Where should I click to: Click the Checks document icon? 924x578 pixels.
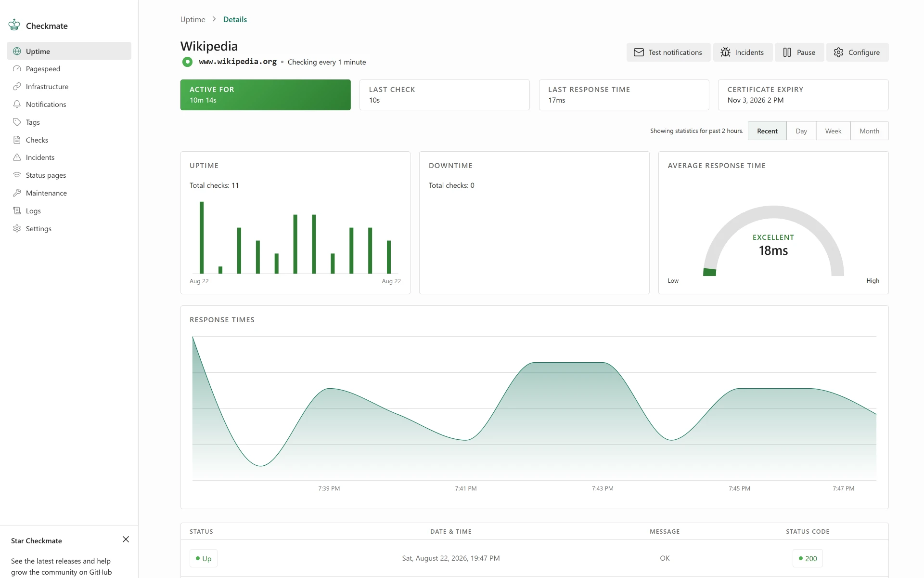click(17, 140)
